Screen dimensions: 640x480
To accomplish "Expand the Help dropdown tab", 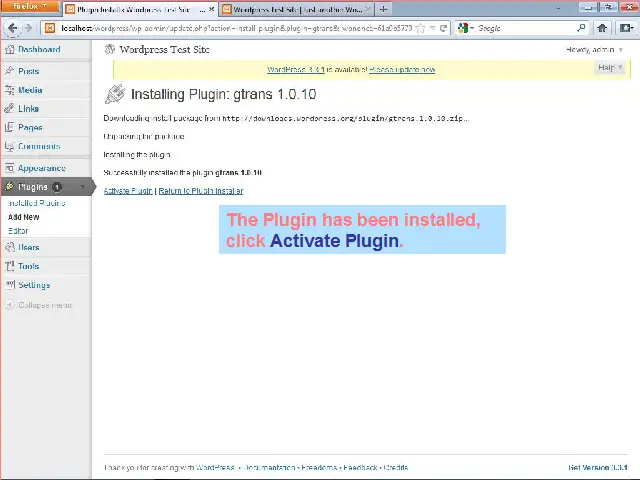I will point(610,67).
